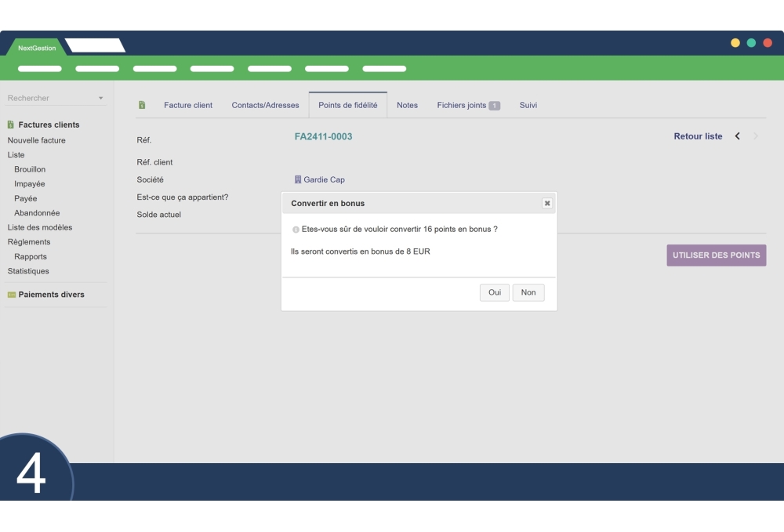Go to the Suivi tab
This screenshot has width=784, height=532.
pos(528,105)
